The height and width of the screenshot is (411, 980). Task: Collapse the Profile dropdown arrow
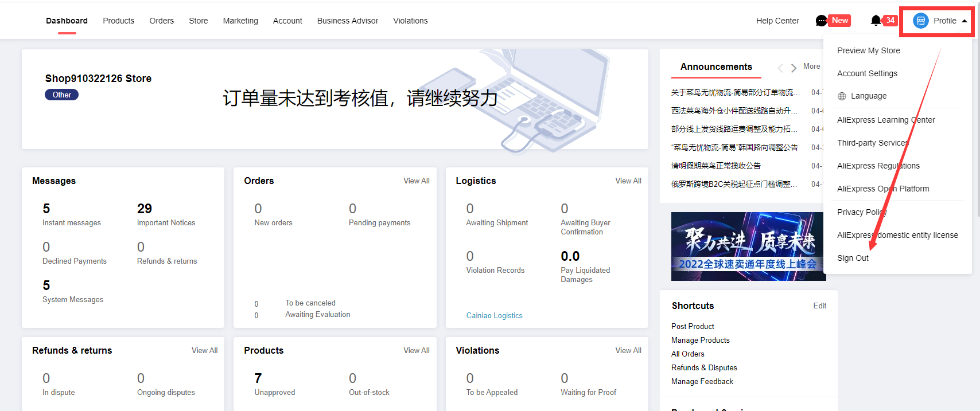[x=965, y=21]
